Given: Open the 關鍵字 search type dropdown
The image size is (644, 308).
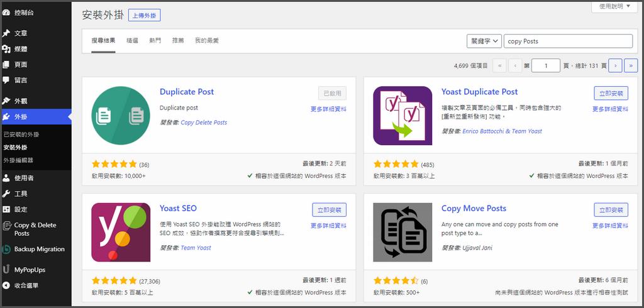Looking at the screenshot, I should coord(484,41).
